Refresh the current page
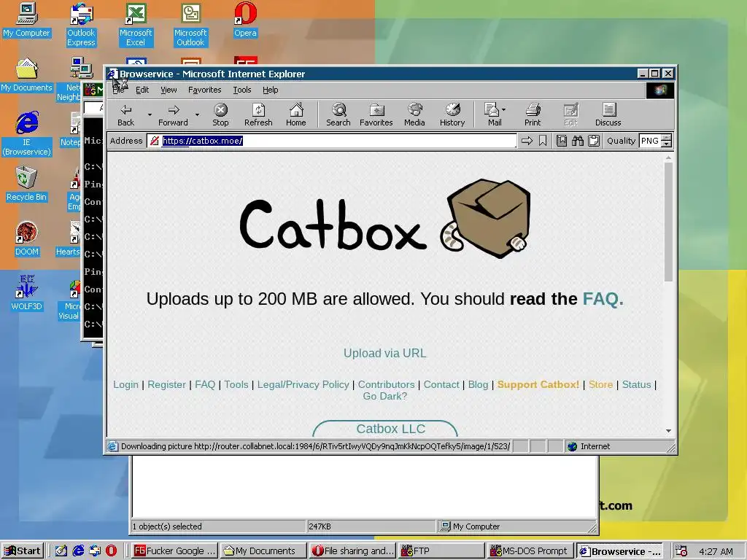The width and height of the screenshot is (747, 560). click(258, 115)
